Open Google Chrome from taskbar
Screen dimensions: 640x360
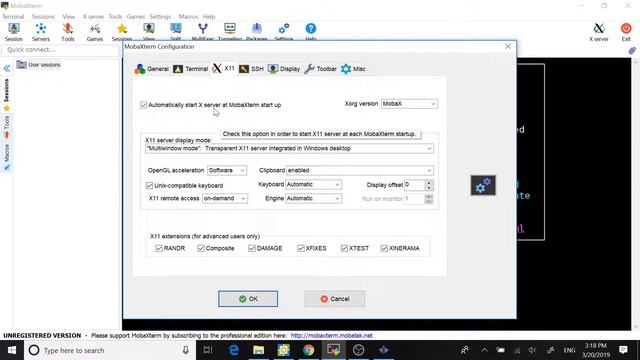click(x=309, y=350)
